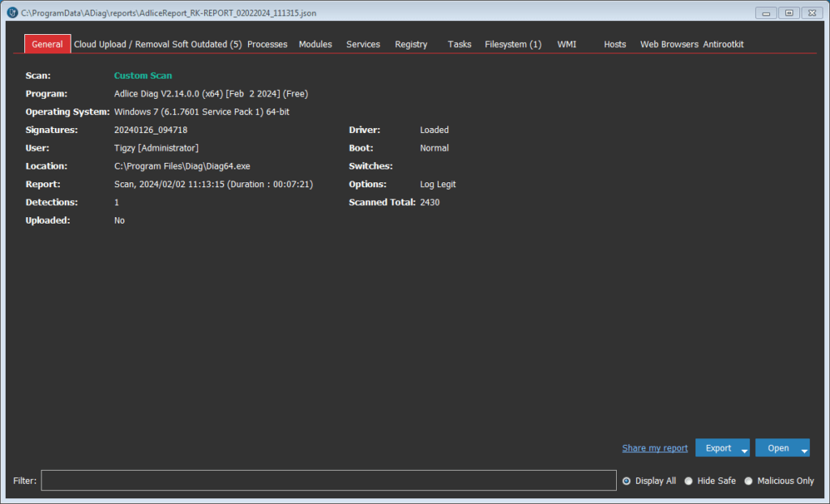The image size is (830, 504).
Task: Focus the Filter input field
Action: point(329,481)
